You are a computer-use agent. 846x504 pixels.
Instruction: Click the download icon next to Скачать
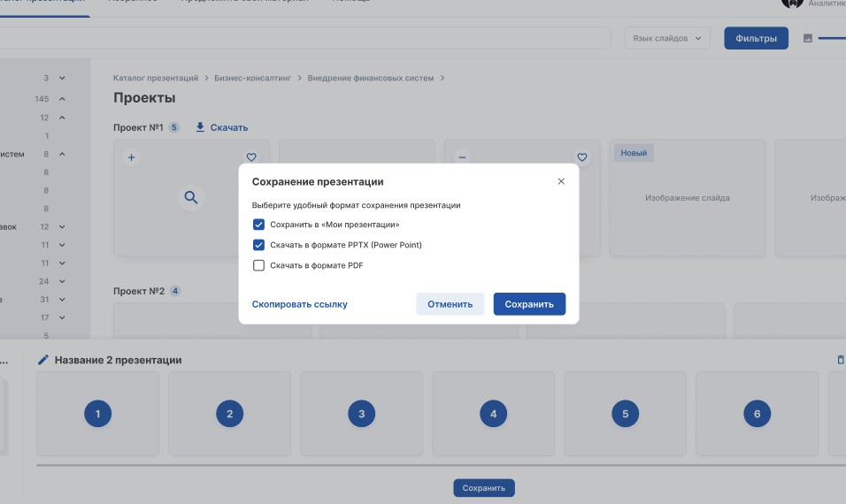pos(200,127)
